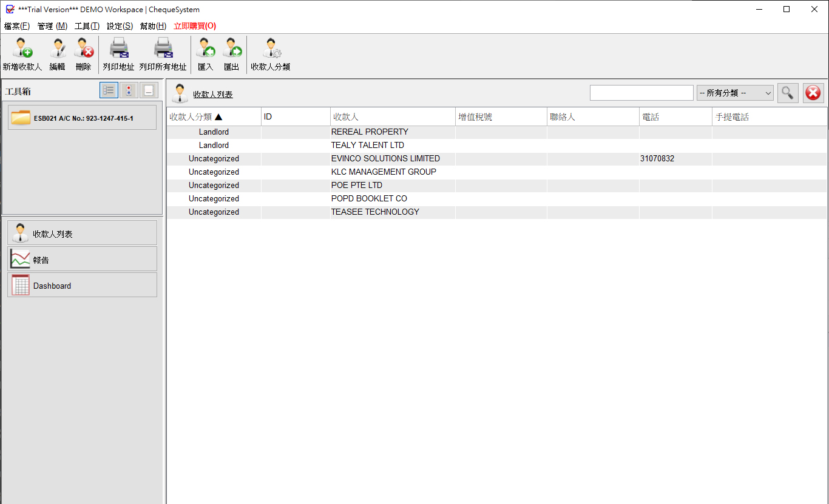
Task: Click the payee search input field
Action: pyautogui.click(x=641, y=93)
